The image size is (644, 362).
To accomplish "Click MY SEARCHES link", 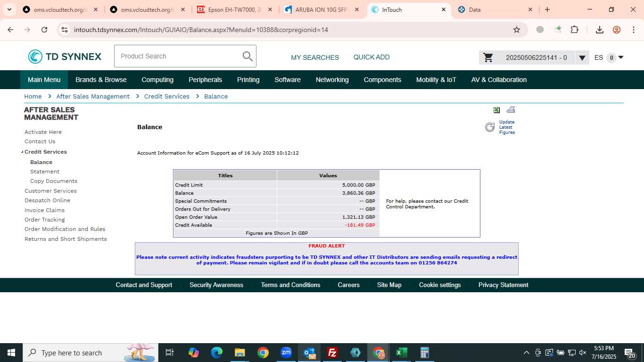I will click(315, 58).
